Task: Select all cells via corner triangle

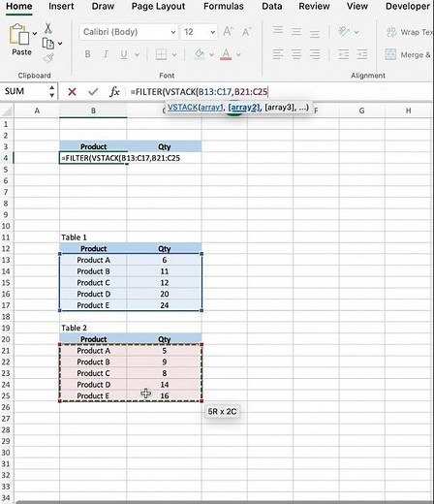Action: click(x=7, y=110)
